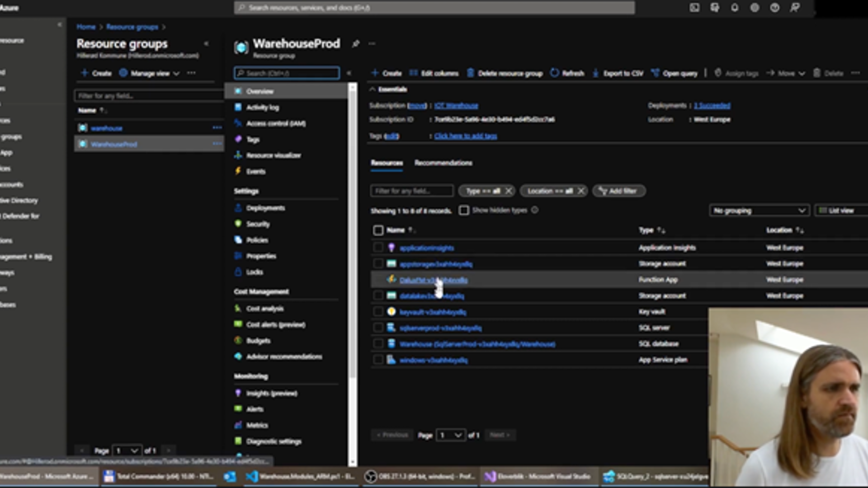Open Deployments under Settings

pyautogui.click(x=265, y=208)
